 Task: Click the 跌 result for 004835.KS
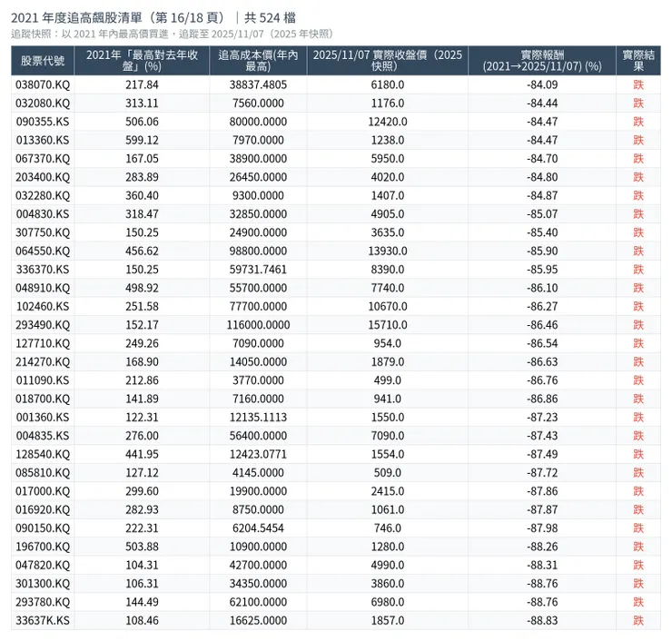point(638,436)
